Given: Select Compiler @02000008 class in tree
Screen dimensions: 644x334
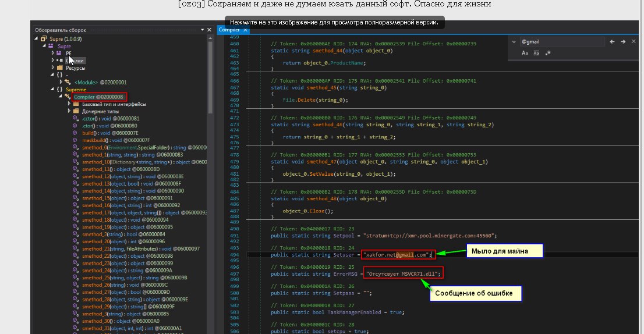Looking at the screenshot, I should pos(100,97).
